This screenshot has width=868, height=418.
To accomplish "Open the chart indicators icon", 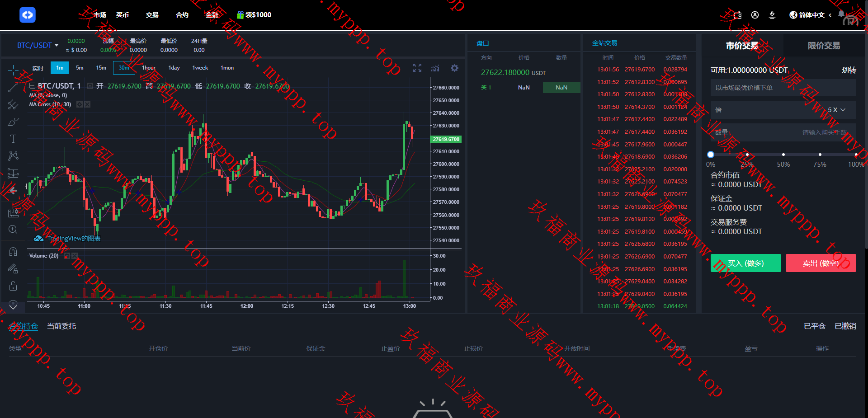I will tap(435, 68).
